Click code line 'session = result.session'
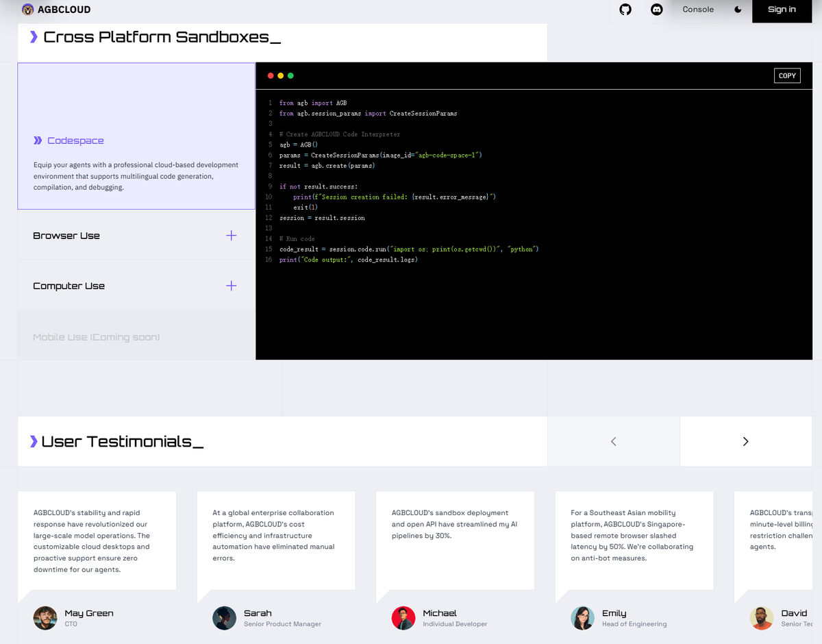The height and width of the screenshot is (644, 822). (322, 218)
